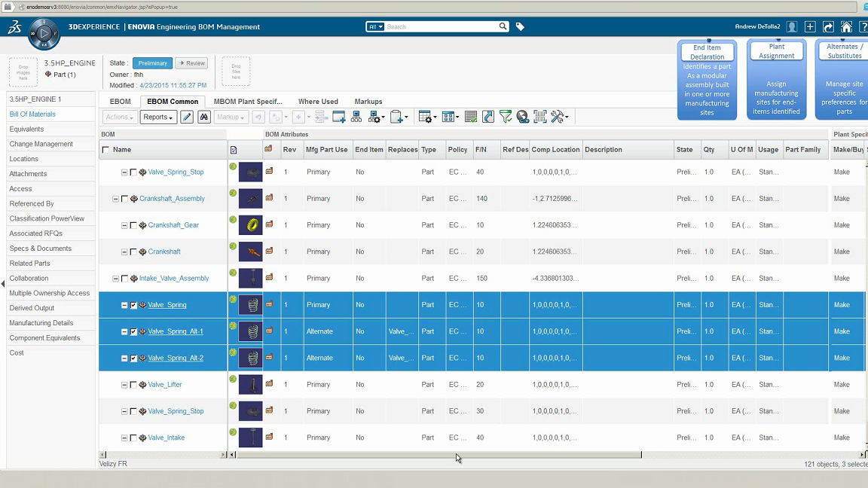Click the search magnifier icon in top bar
868x488 pixels.
pos(503,26)
